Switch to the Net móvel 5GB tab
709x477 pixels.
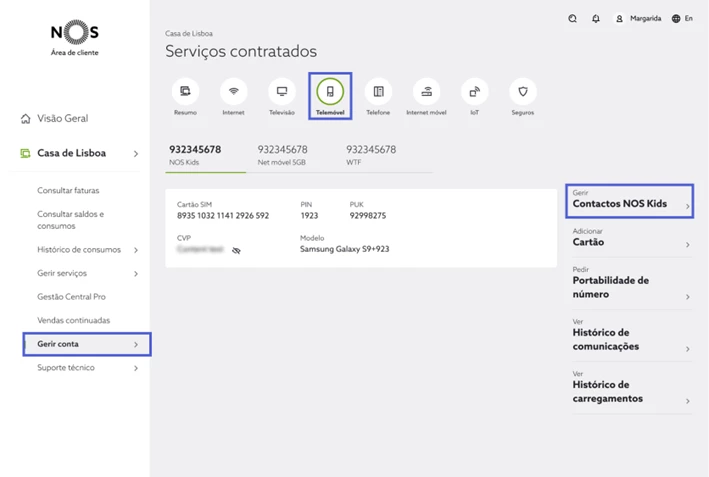point(282,155)
